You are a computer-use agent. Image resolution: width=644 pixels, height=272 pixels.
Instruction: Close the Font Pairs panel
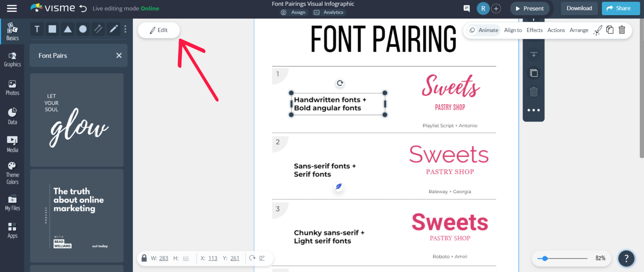tap(119, 55)
